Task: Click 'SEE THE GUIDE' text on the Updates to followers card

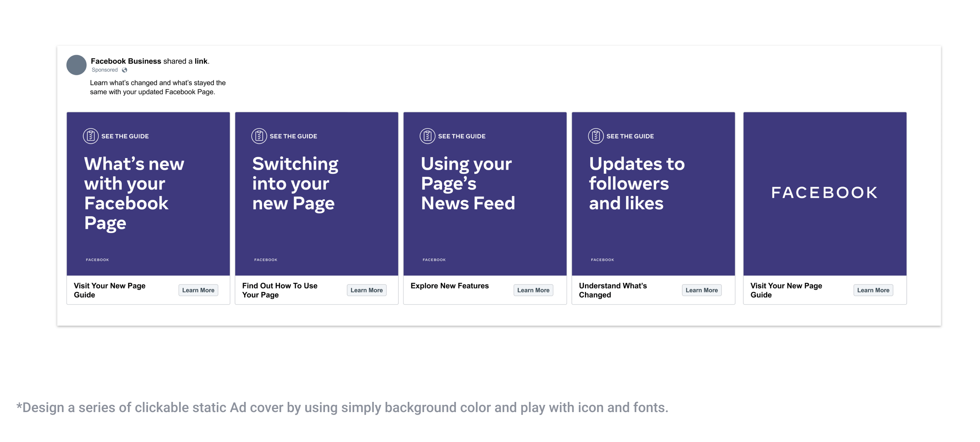Action: (630, 136)
